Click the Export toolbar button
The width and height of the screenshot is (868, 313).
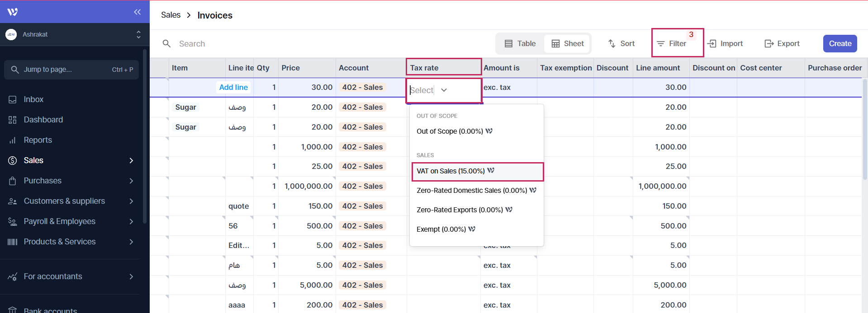point(782,43)
